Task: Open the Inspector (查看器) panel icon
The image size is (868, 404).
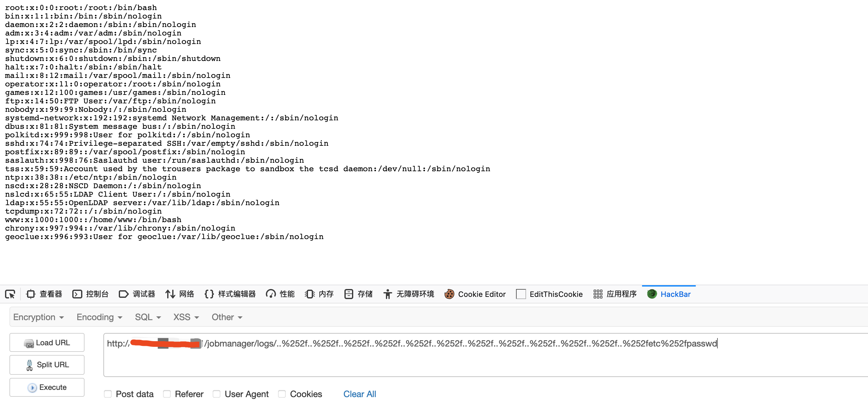Action: tap(31, 294)
